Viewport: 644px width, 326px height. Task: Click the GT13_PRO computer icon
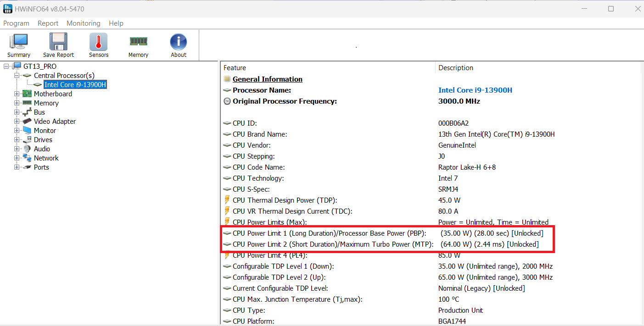tap(17, 66)
